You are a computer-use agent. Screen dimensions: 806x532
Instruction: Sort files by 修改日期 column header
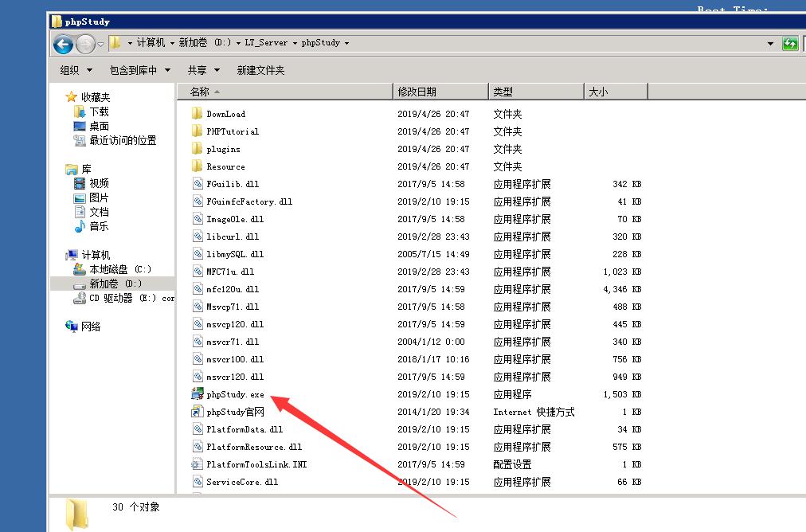pos(417,92)
